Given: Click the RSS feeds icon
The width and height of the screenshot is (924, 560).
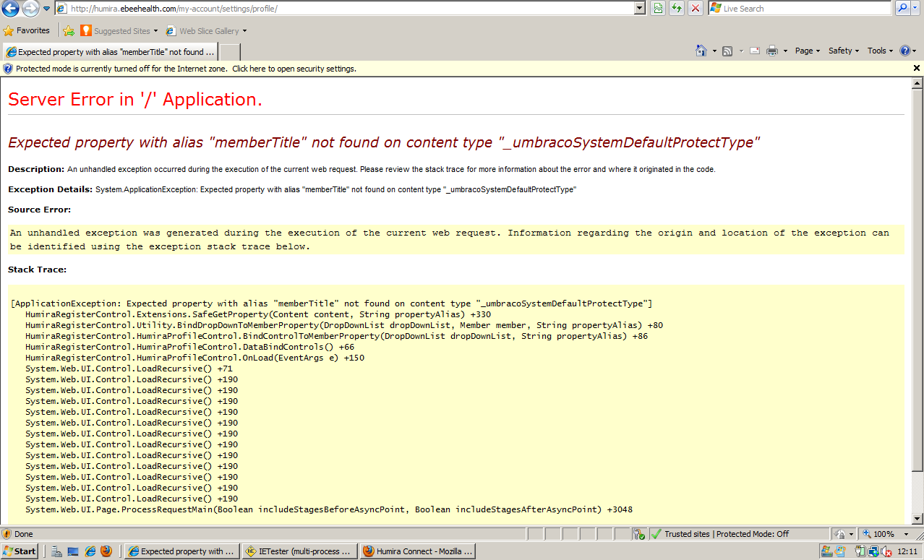Looking at the screenshot, I should pos(727,51).
